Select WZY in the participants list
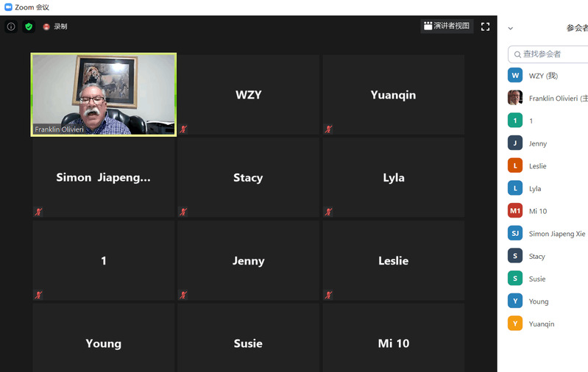 click(x=543, y=76)
